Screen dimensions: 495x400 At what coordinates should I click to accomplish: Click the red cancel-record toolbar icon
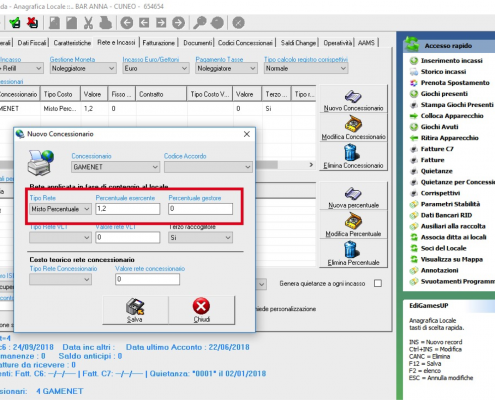click(x=32, y=23)
